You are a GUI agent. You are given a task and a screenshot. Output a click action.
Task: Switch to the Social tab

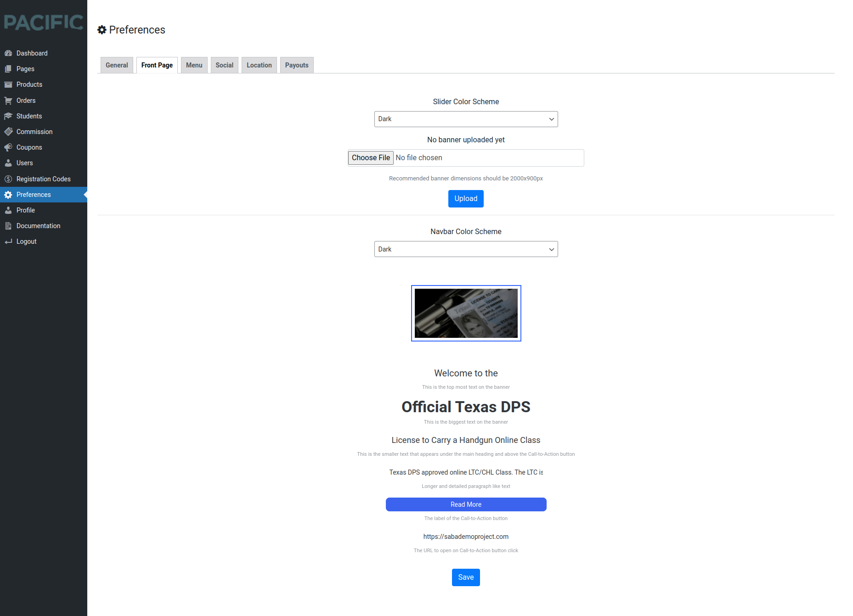pos(225,65)
